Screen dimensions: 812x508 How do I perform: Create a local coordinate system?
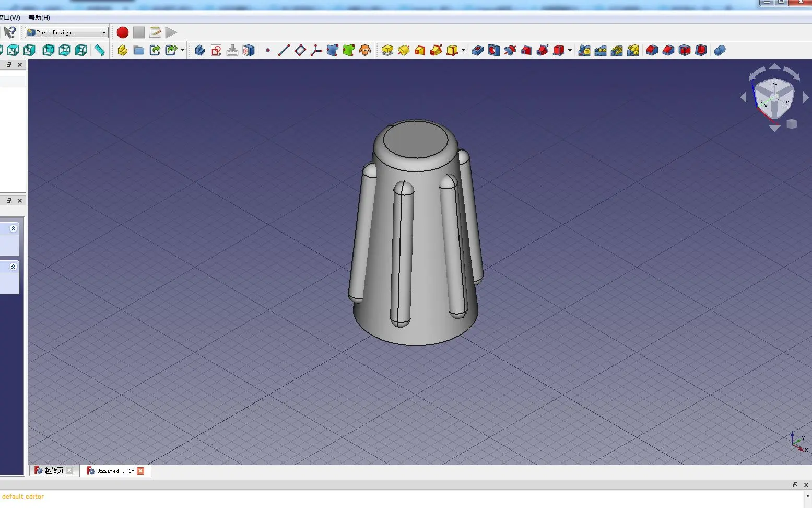tap(316, 50)
